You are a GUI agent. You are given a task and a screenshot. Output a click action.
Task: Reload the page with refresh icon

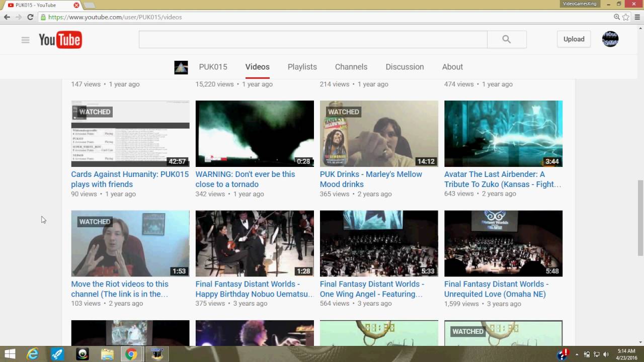[x=30, y=17]
